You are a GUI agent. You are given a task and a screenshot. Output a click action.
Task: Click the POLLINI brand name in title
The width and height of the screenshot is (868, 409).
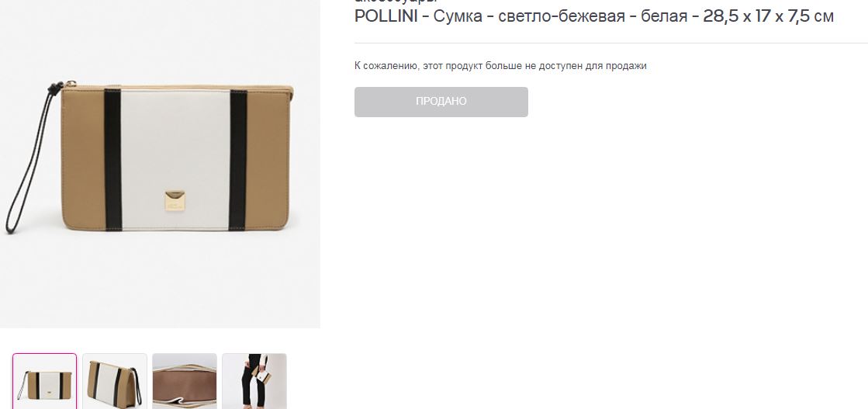(386, 16)
